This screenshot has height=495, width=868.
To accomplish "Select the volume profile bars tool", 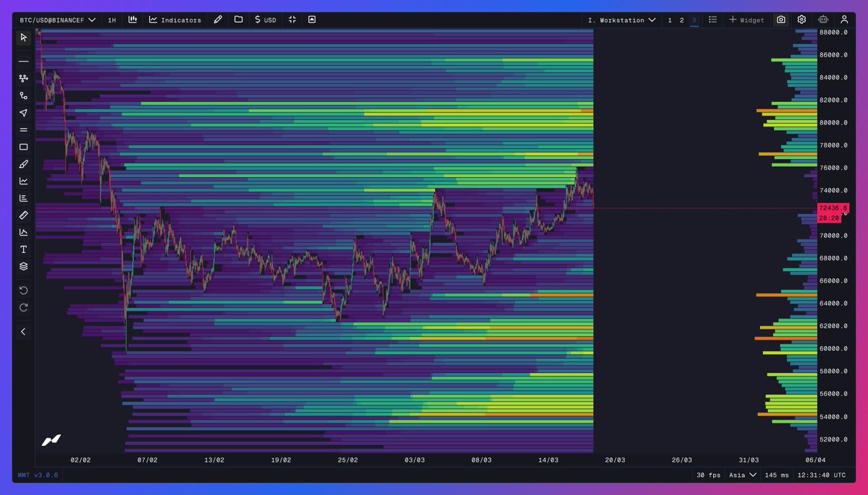I will (x=23, y=198).
